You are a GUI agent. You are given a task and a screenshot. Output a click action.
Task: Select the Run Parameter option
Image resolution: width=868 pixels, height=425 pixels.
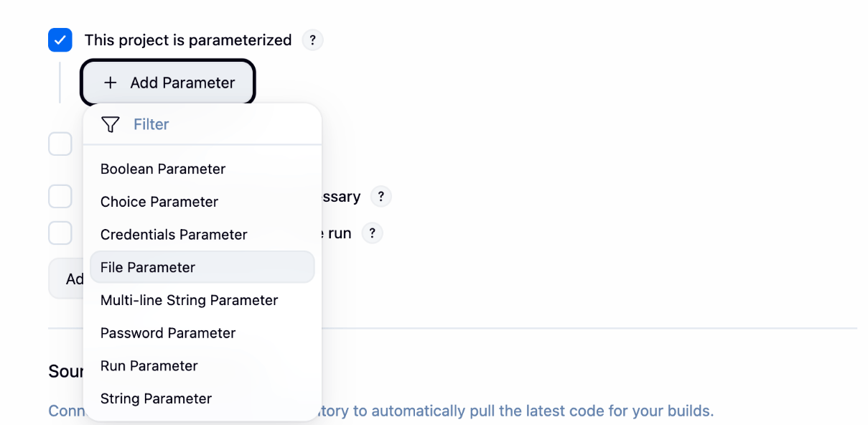tap(149, 366)
